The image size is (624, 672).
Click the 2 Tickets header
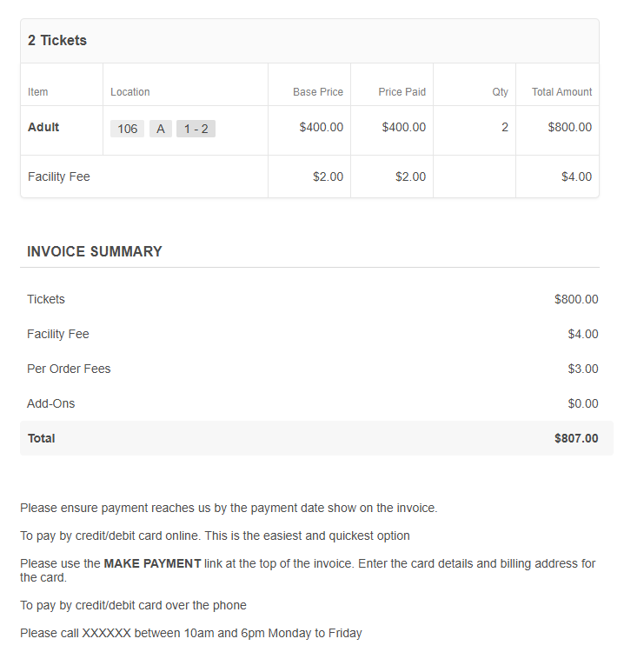(57, 40)
